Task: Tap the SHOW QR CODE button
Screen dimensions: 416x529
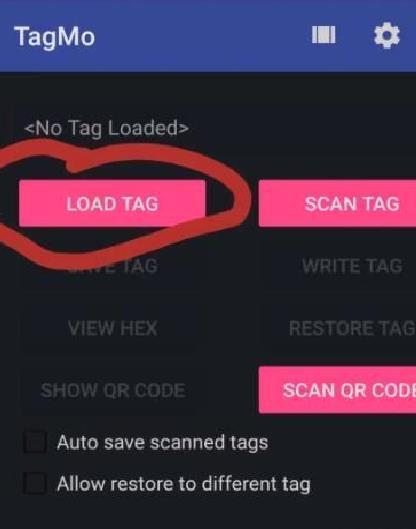Action: click(112, 390)
